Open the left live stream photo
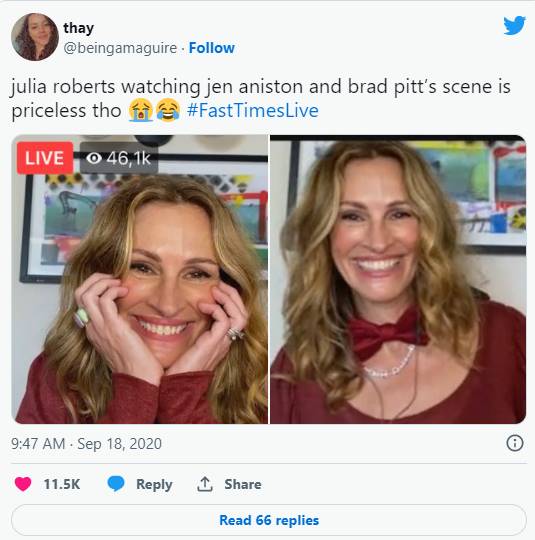The height and width of the screenshot is (540, 535). (140, 279)
